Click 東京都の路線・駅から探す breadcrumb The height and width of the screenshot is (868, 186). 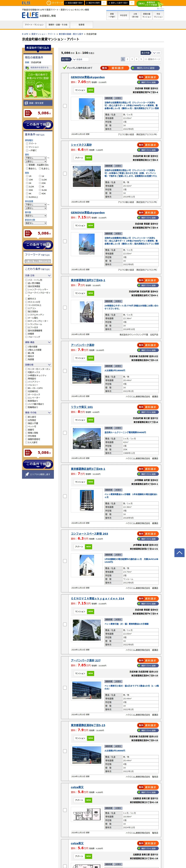pyautogui.click(x=71, y=34)
